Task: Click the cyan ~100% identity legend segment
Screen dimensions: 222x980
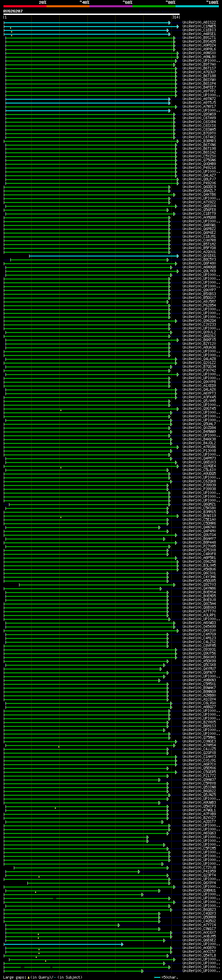Action: pyautogui.click(x=197, y=7)
